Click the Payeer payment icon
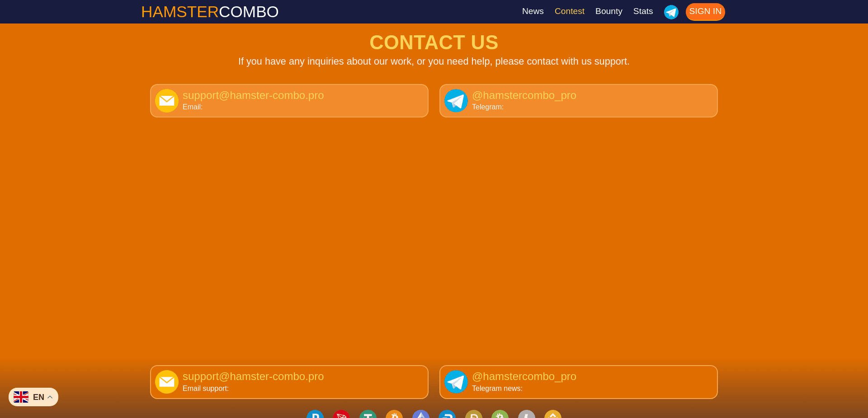The width and height of the screenshot is (868, 418). [x=315, y=415]
